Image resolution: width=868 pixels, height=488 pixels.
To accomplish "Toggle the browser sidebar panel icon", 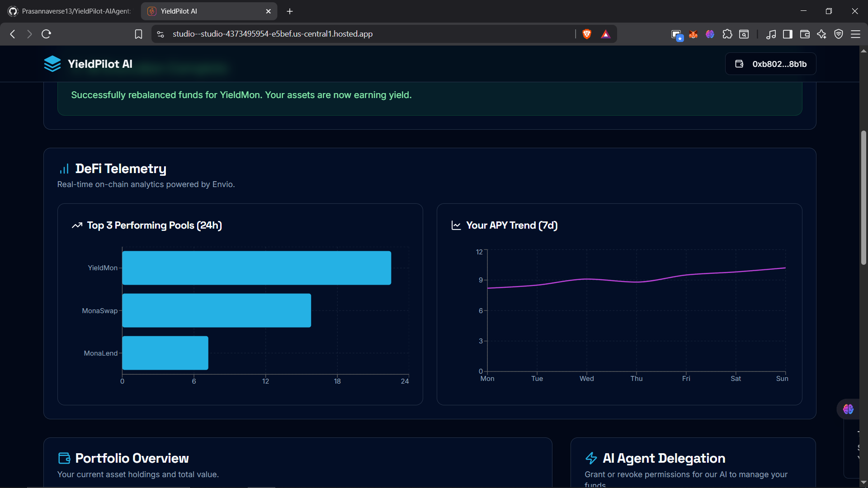I will [788, 34].
